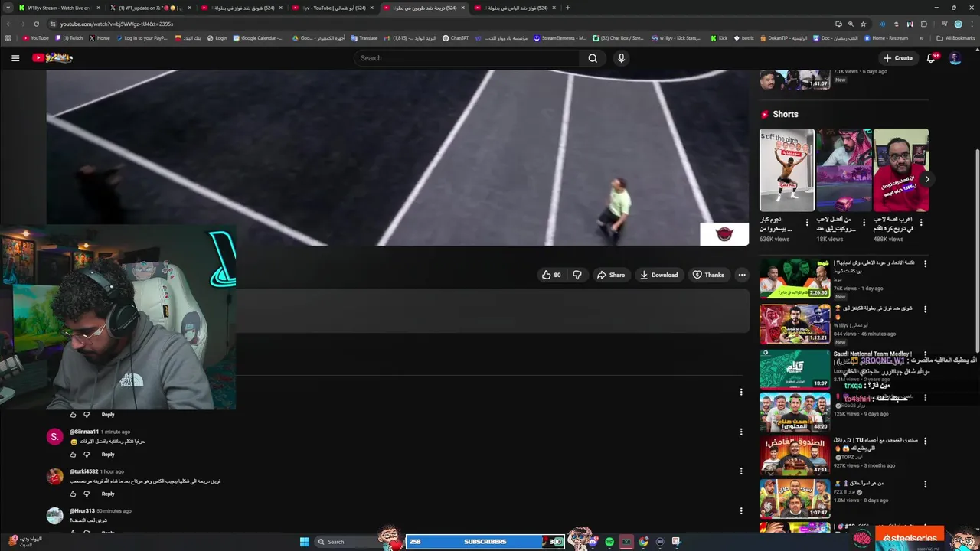Screen dimensions: 980x551
Task: Open menu for 76K views video
Action: point(925,264)
